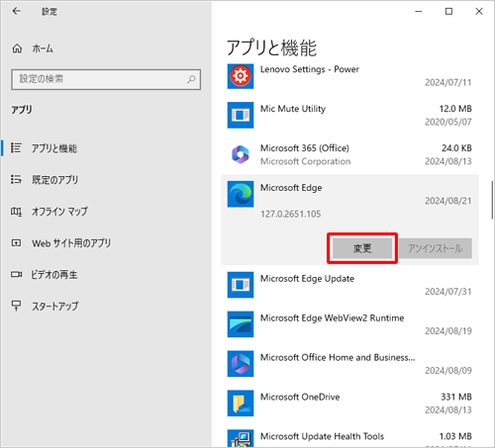The width and height of the screenshot is (495, 448).
Task: Focus the 設定の検索 search box
Action: coord(106,79)
